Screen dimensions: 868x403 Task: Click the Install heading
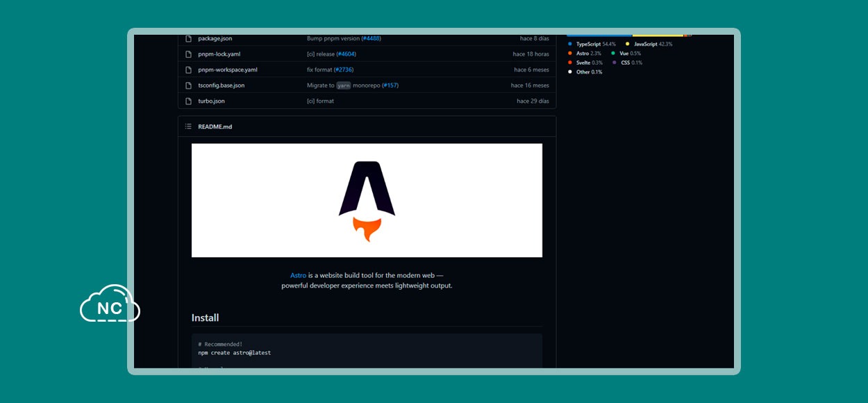[205, 318]
